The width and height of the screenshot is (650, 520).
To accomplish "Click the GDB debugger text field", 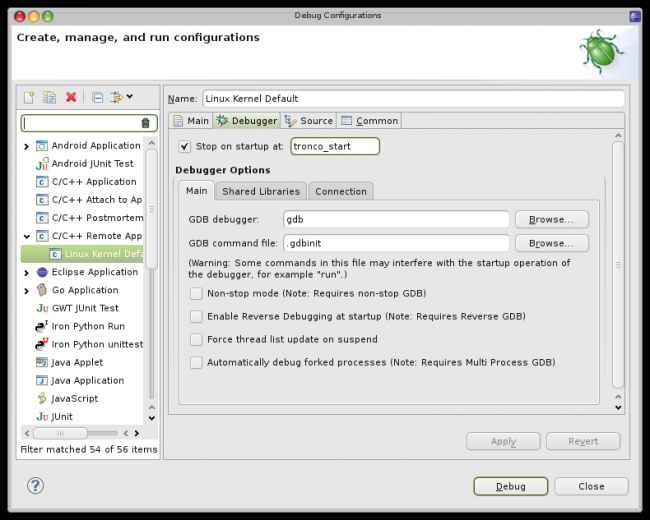I will 396,219.
